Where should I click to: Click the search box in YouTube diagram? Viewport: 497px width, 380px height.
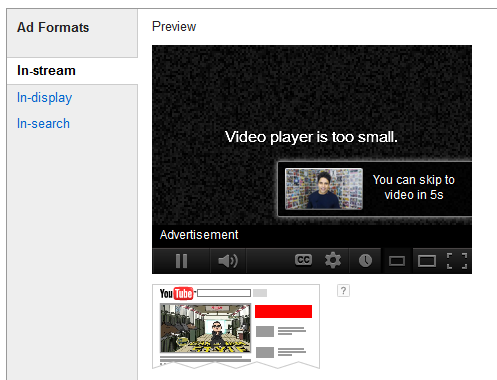(x=224, y=293)
